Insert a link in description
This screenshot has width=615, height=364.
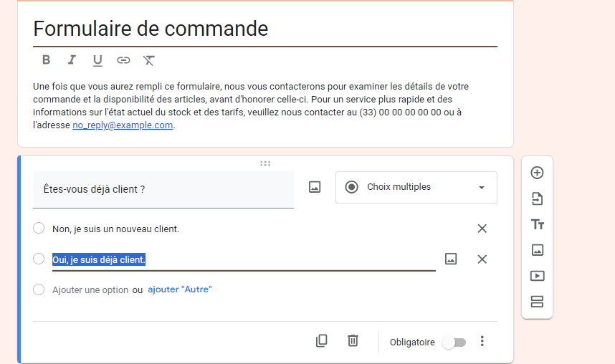[123, 60]
